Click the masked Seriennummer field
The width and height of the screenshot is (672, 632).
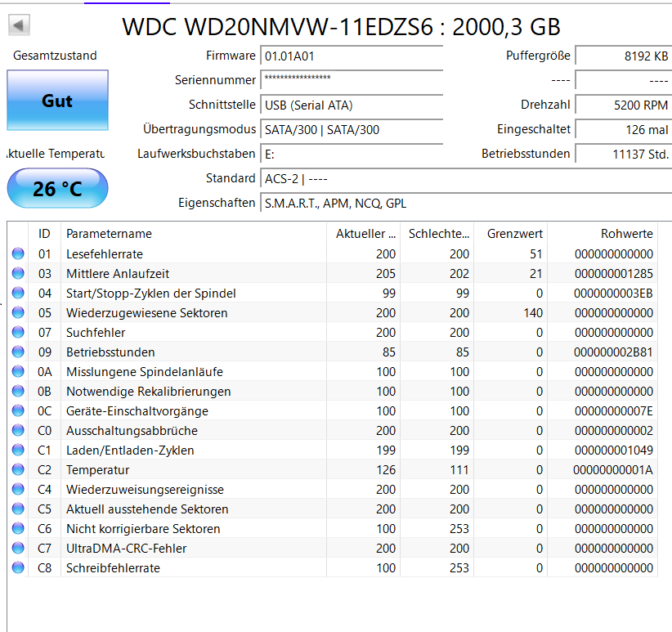click(x=352, y=80)
